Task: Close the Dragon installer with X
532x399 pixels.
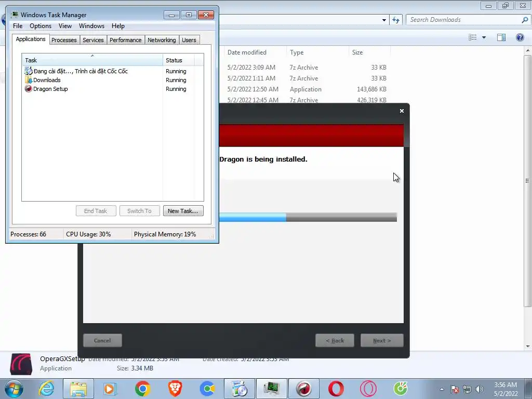Action: pyautogui.click(x=402, y=111)
